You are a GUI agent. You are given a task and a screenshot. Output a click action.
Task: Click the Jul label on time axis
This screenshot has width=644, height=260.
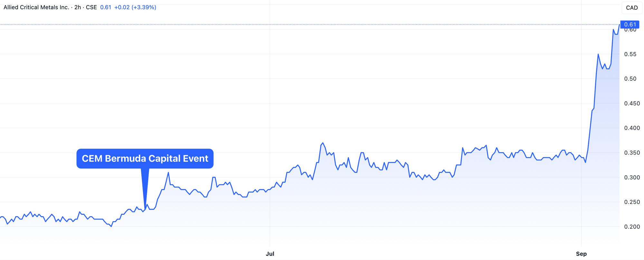pos(270,254)
